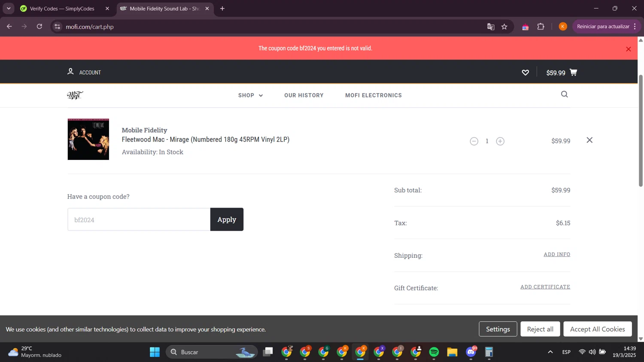Open Task View on taskbar
This screenshot has height=362, width=644.
click(268, 352)
